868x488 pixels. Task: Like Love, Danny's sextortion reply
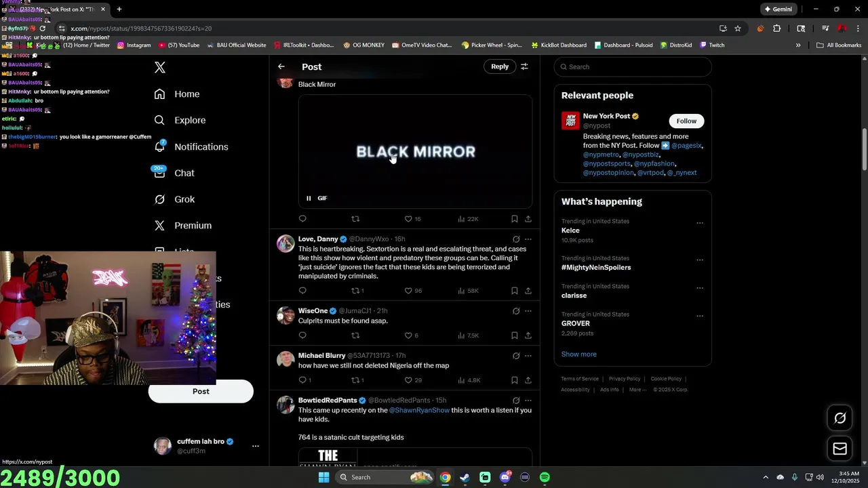point(408,291)
